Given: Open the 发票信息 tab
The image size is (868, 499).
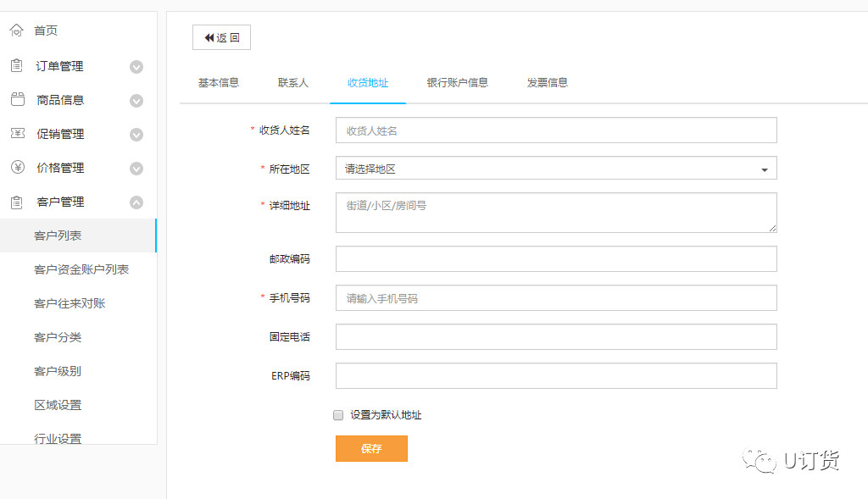Looking at the screenshot, I should [x=547, y=83].
